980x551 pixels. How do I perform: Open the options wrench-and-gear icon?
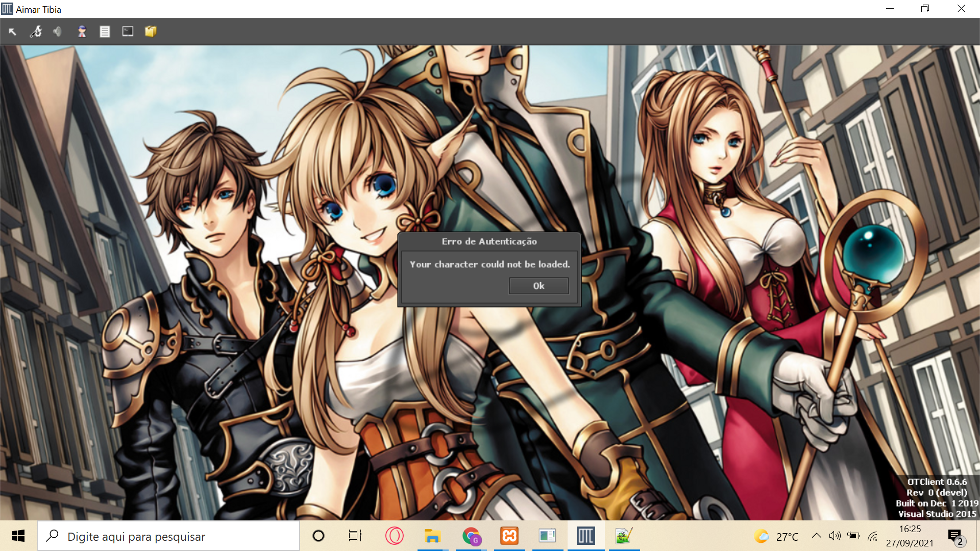click(36, 32)
